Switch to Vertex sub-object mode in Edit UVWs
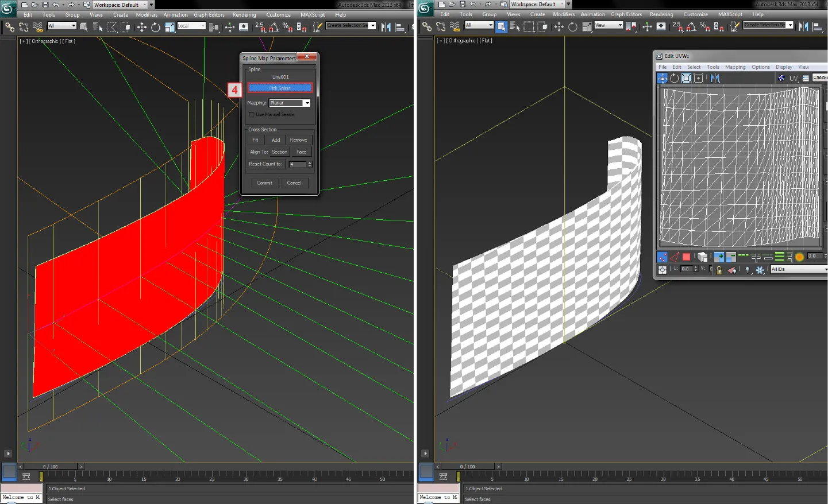This screenshot has height=504, width=828. click(662, 257)
